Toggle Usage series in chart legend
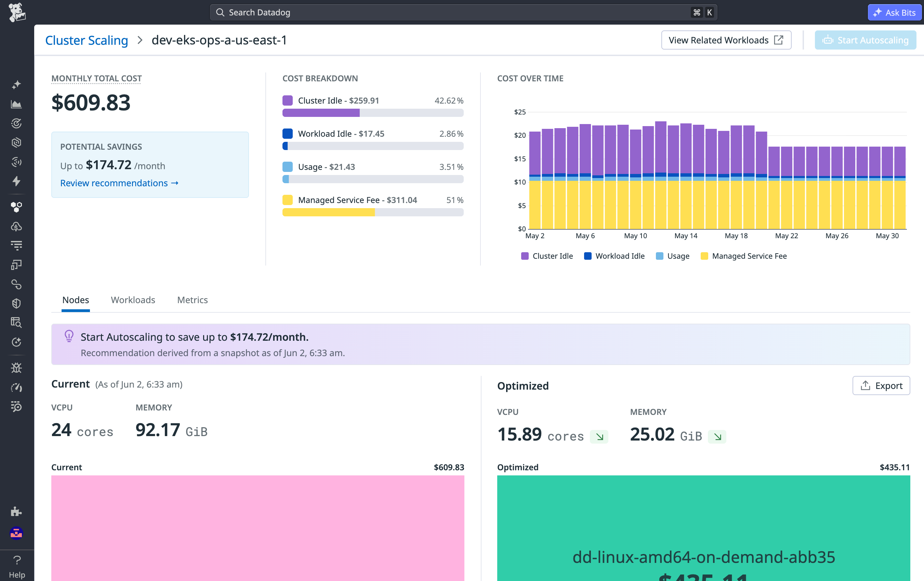Image resolution: width=924 pixels, height=581 pixels. click(673, 256)
